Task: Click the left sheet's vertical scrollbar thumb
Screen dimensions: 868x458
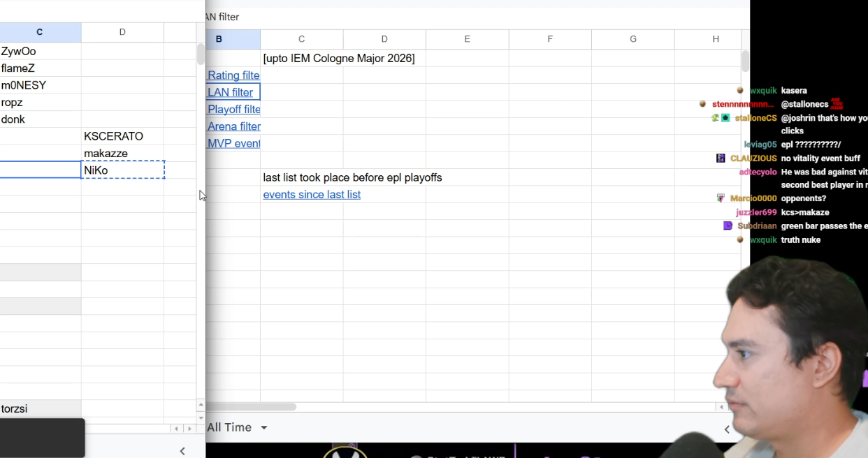Action: pyautogui.click(x=201, y=54)
